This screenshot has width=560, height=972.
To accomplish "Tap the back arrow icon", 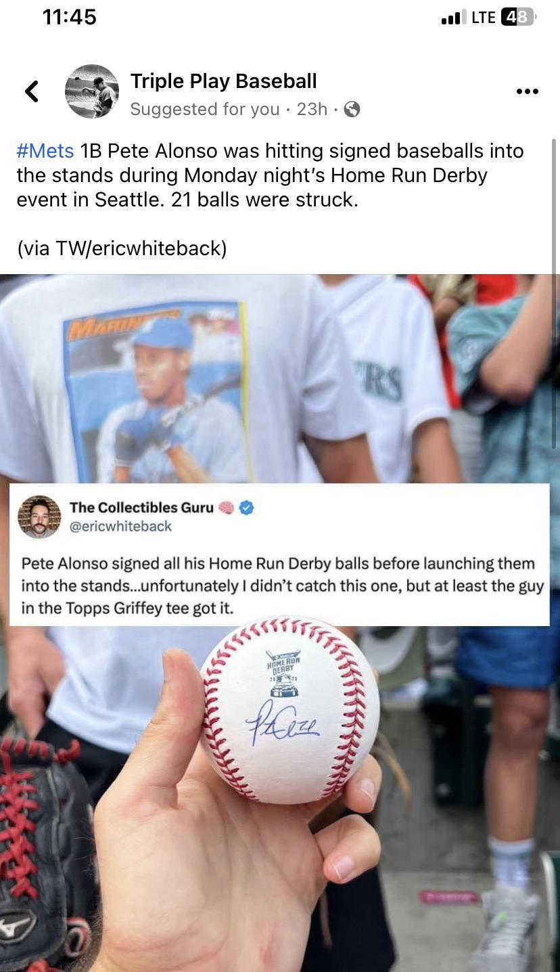I will (32, 91).
